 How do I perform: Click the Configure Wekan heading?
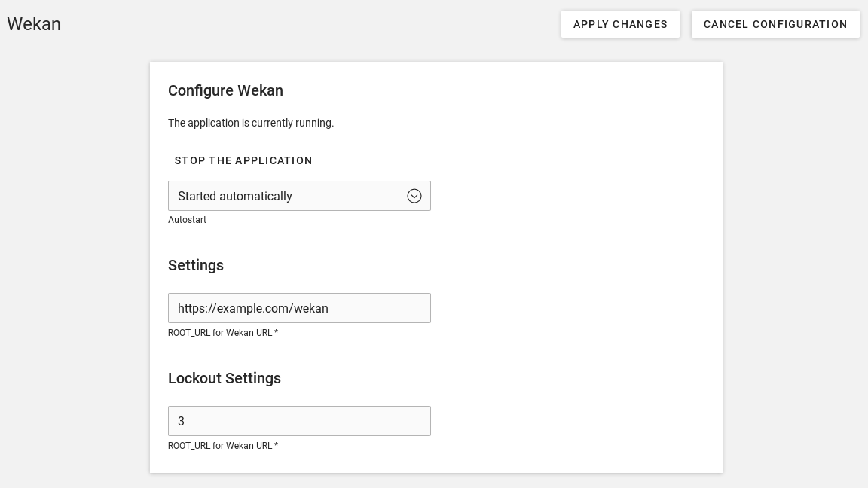coord(225,90)
